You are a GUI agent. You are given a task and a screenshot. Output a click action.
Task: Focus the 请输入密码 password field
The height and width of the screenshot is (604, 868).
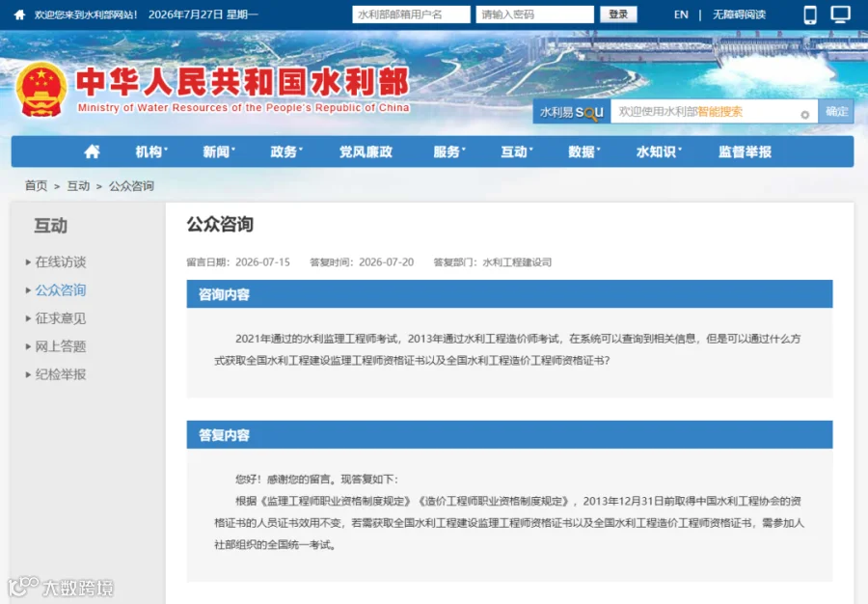(534, 14)
